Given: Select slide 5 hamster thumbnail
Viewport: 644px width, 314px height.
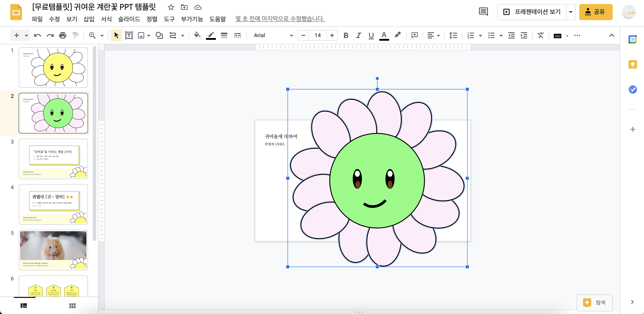Looking at the screenshot, I should pyautogui.click(x=53, y=250).
